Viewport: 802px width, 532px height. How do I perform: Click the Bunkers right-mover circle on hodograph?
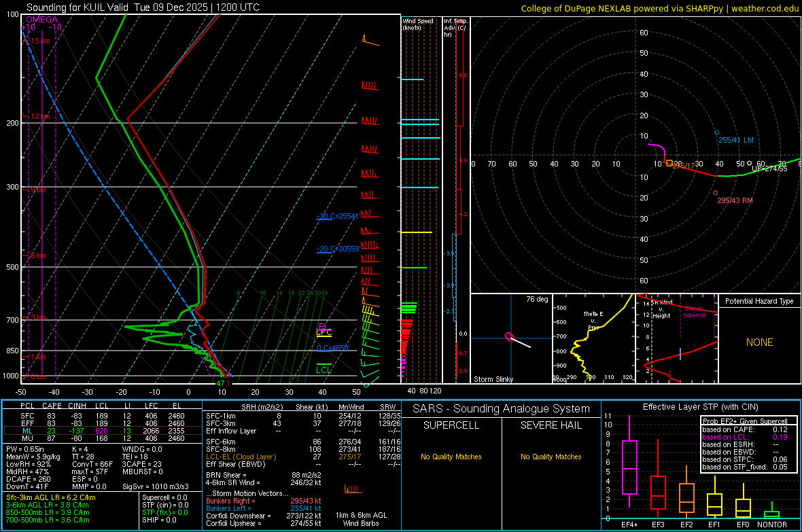(716, 193)
